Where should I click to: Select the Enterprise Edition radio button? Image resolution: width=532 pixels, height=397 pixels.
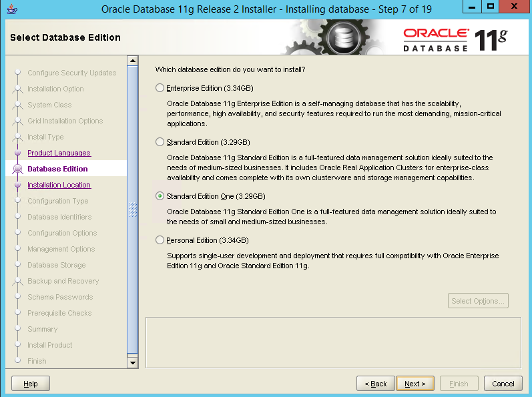coord(160,88)
